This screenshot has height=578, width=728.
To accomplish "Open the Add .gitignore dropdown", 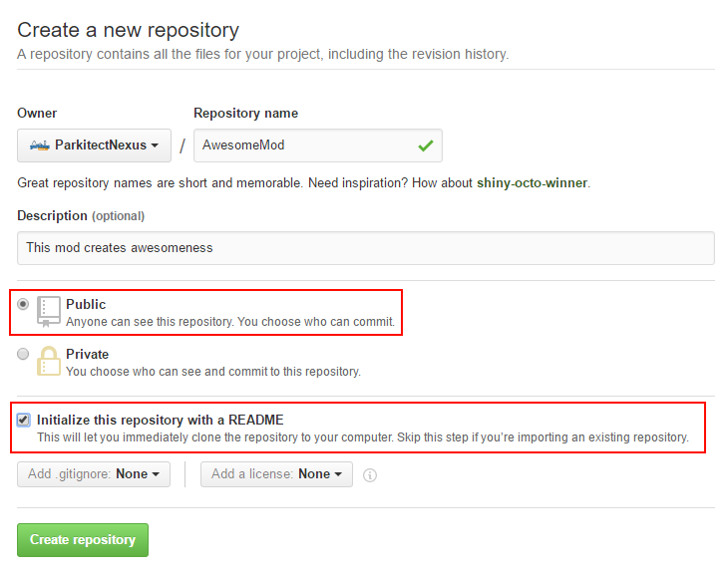I will (x=94, y=473).
